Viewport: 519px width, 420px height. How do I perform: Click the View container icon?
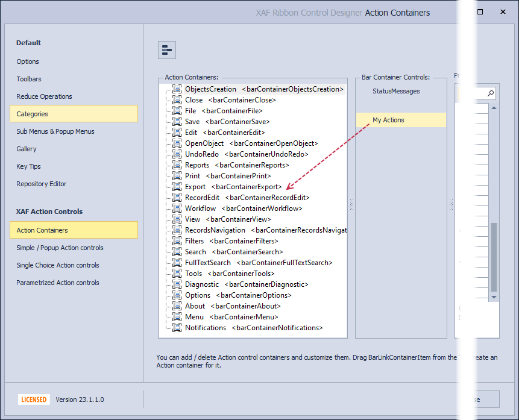(x=177, y=219)
